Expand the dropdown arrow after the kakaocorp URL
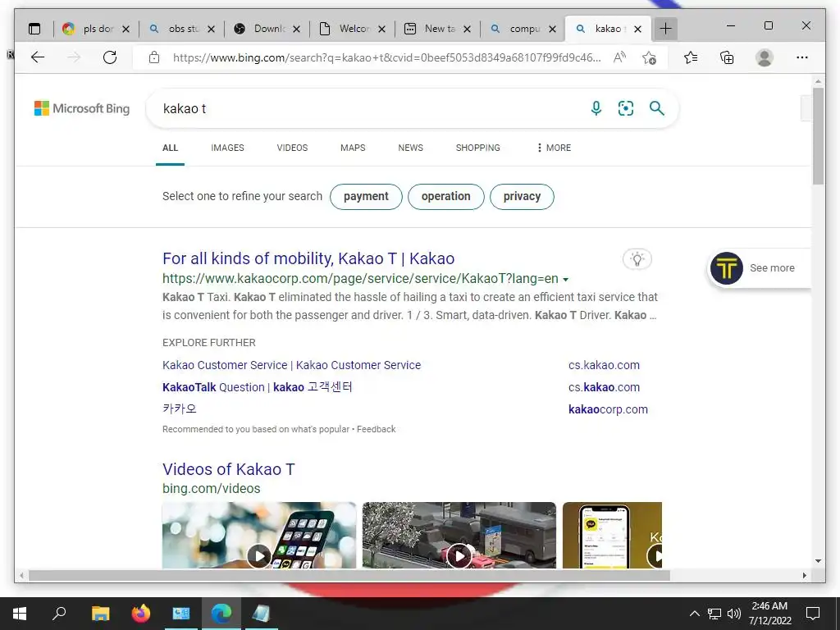 click(566, 280)
